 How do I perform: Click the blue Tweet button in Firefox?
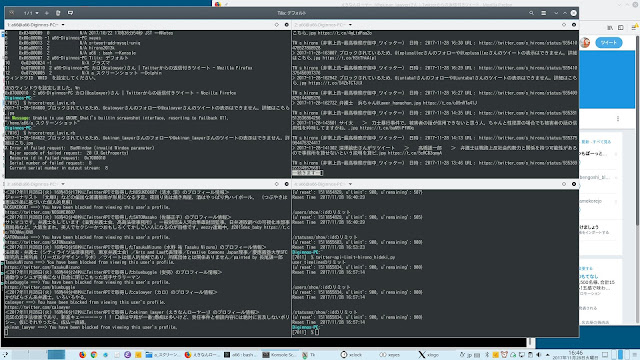coord(609,42)
